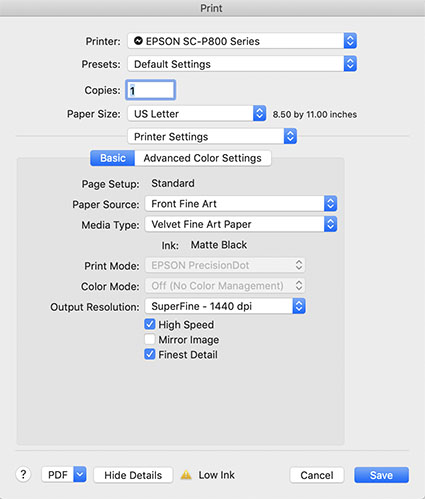Click the Low Ink warning icon
Viewport: 425px width, 499px height.
(186, 475)
